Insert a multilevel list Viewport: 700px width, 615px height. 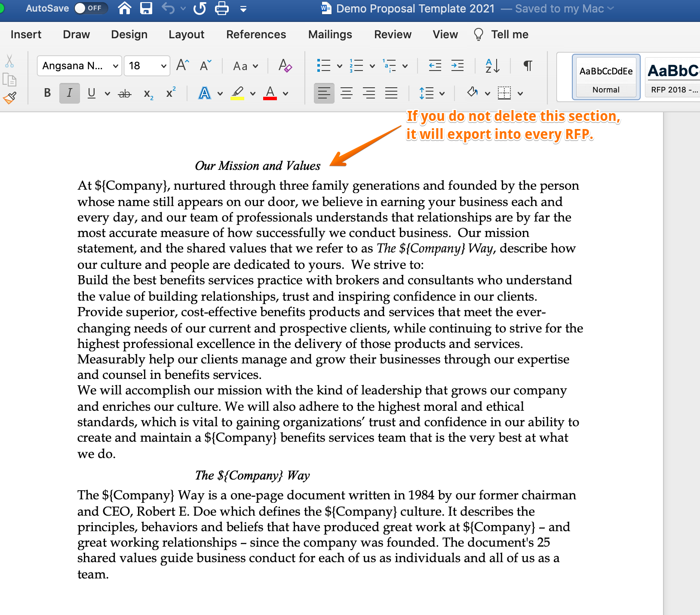(x=389, y=65)
